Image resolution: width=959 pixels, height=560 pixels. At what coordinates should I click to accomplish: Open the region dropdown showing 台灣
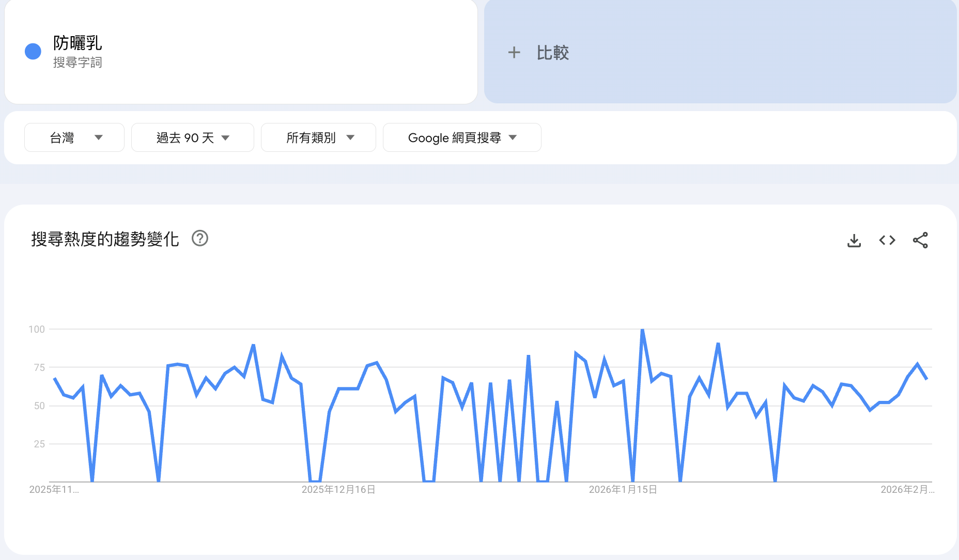(x=74, y=137)
